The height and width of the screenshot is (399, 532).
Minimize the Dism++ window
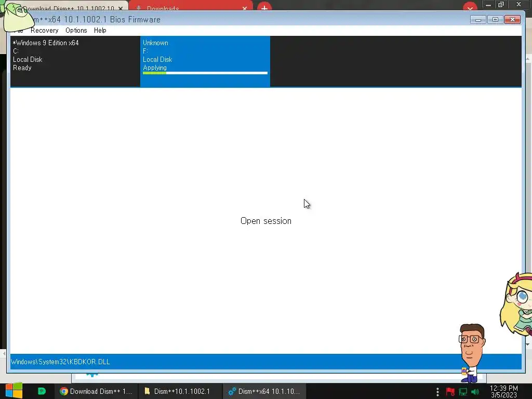(x=478, y=20)
